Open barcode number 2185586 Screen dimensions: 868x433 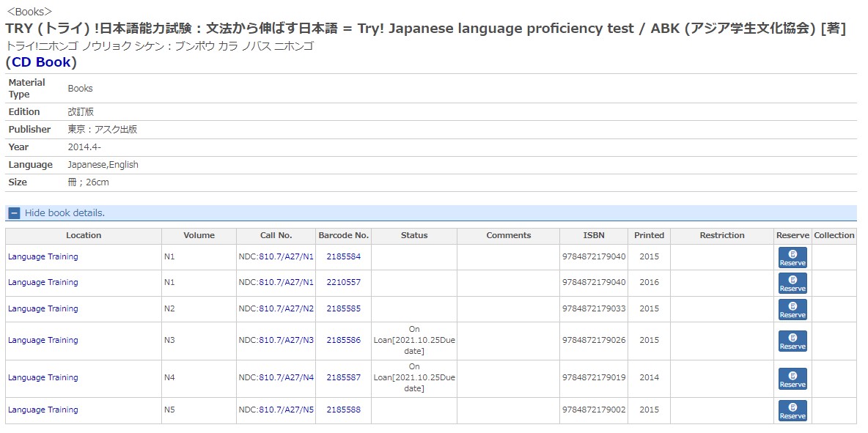343,340
